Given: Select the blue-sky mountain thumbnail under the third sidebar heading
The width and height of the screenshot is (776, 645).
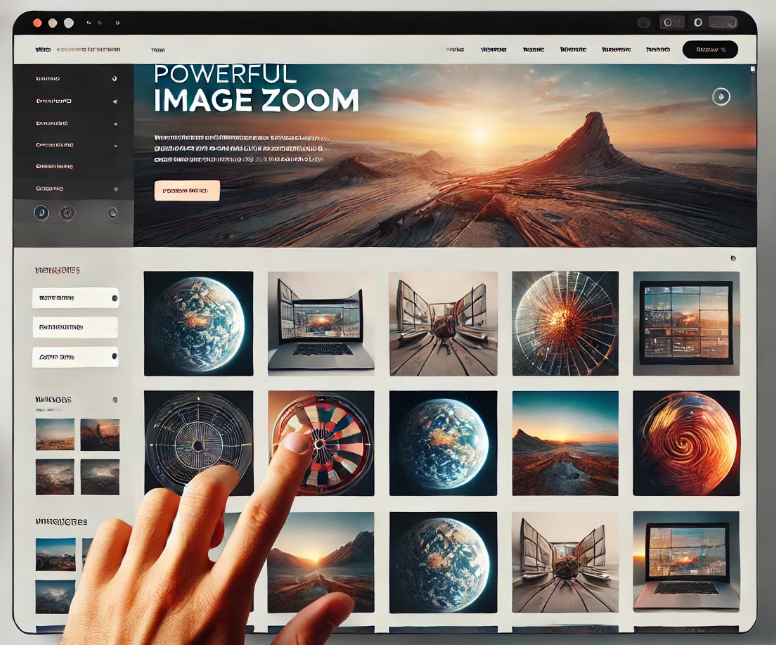Looking at the screenshot, I should (56, 554).
